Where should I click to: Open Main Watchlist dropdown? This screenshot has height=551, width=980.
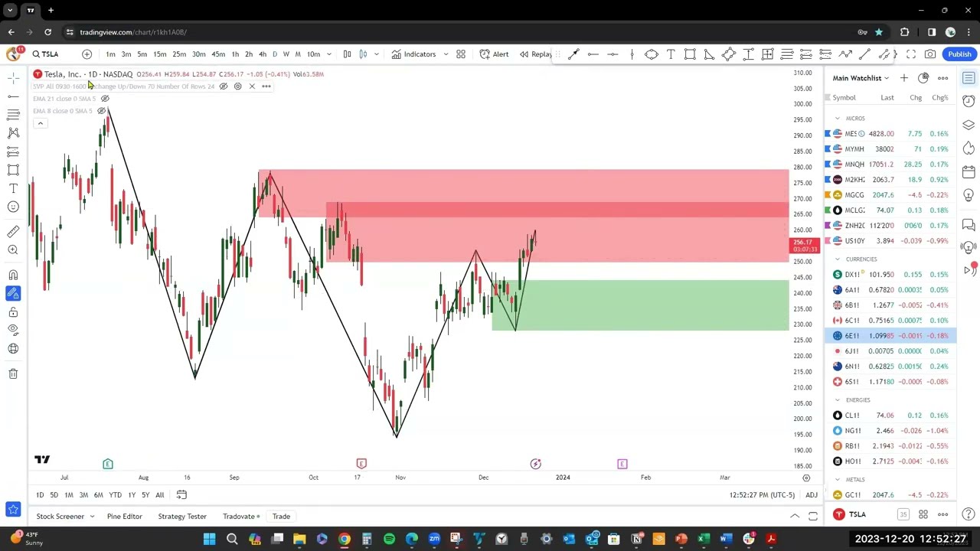[x=861, y=78]
